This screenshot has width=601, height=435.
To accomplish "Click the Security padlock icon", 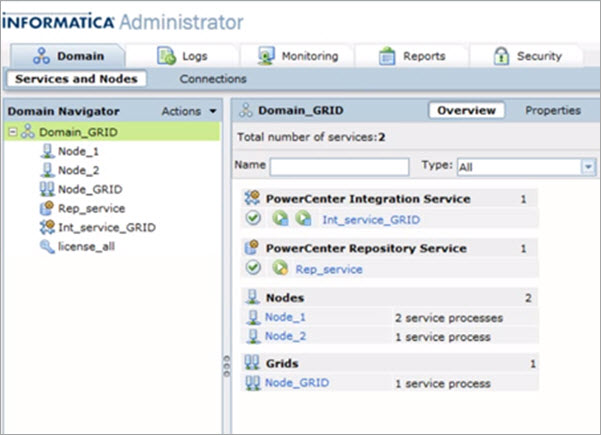I will [x=501, y=56].
